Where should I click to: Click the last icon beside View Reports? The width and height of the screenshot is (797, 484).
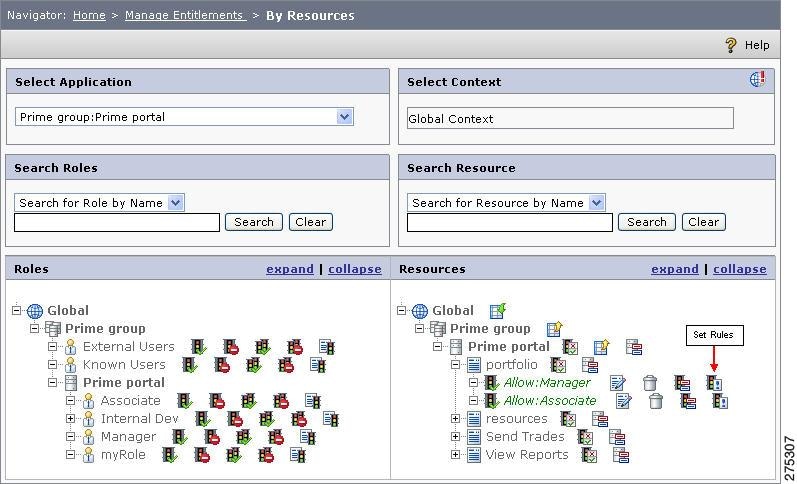pyautogui.click(x=621, y=455)
